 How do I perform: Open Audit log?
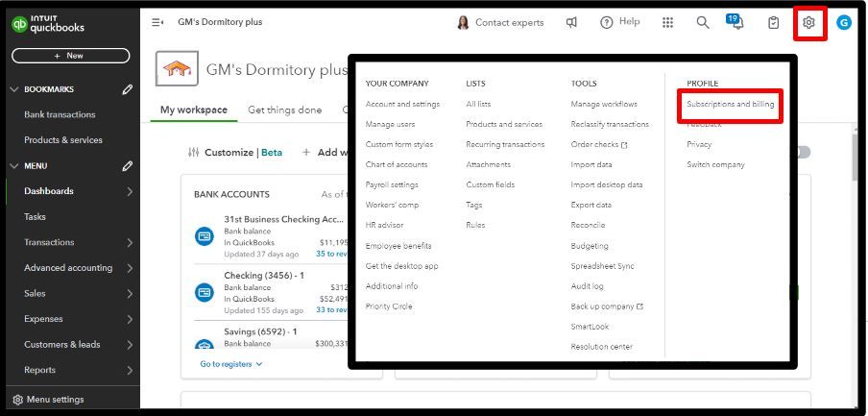point(587,286)
